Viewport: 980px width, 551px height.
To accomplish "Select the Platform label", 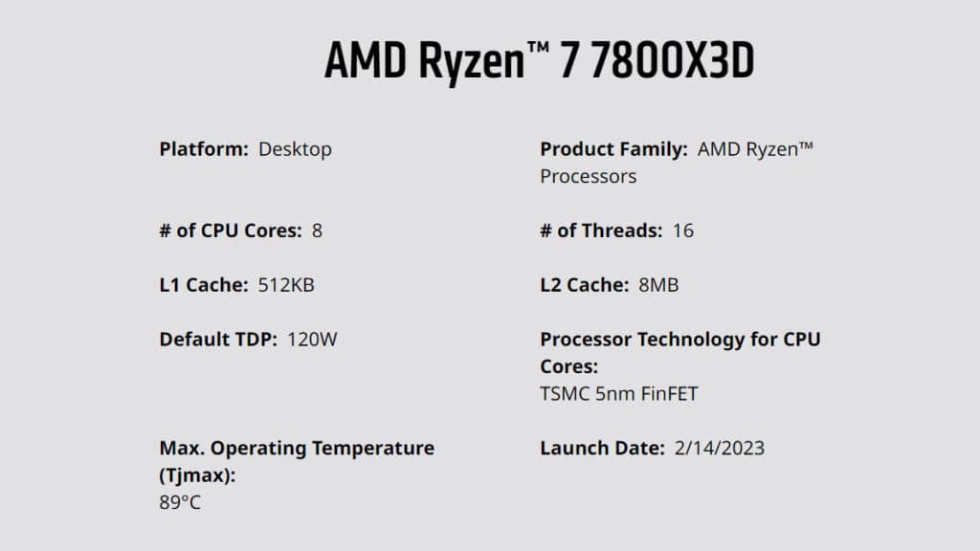I will [x=204, y=149].
